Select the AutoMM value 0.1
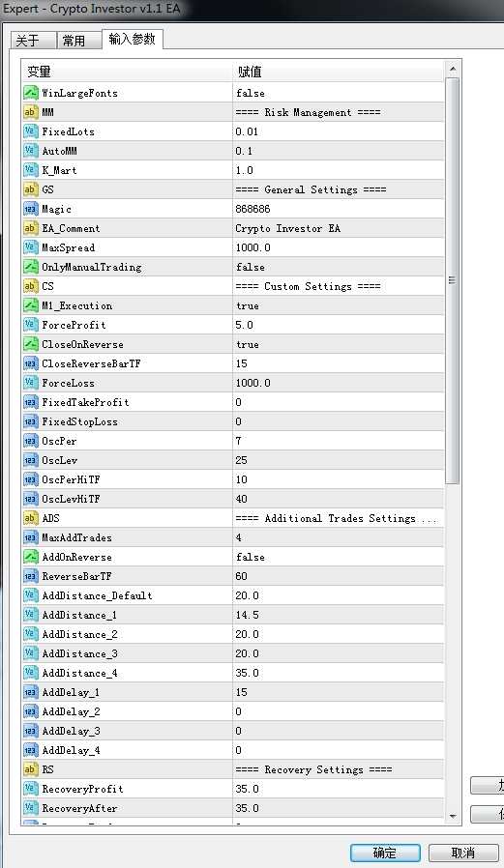 tap(244, 151)
